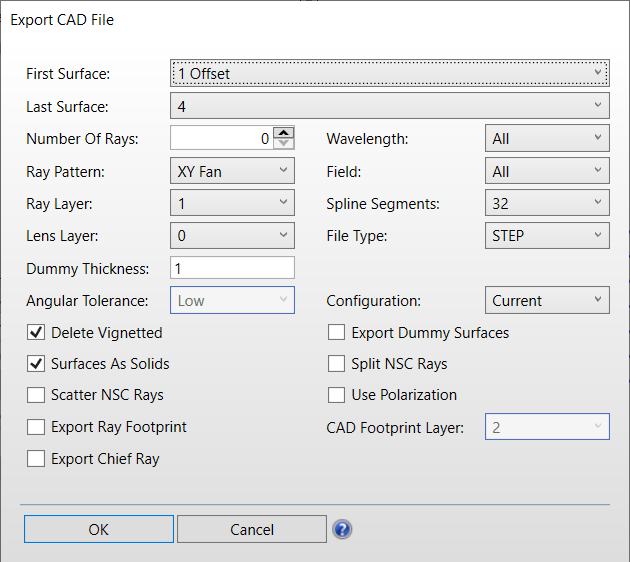The height and width of the screenshot is (562, 630).
Task: Expand the Last Surface dropdown list
Action: pos(389,105)
